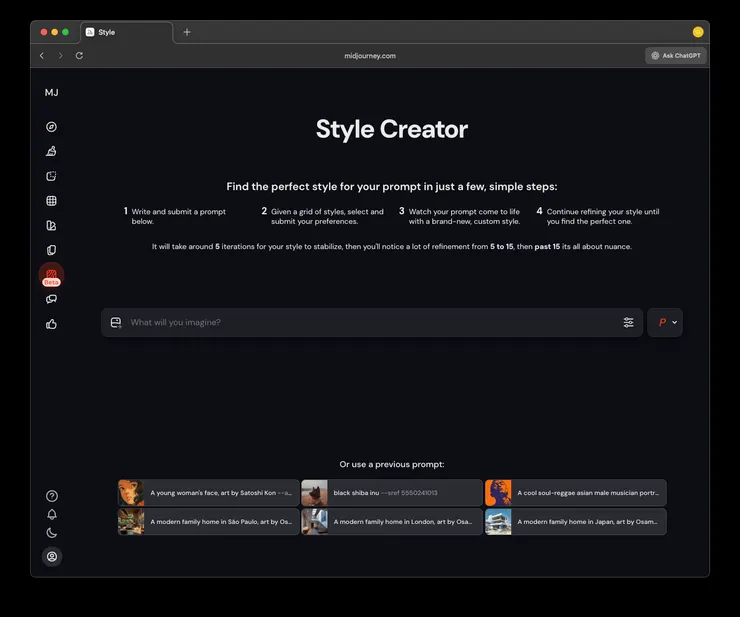740x617 pixels.
Task: Click the London home interior thumbnail
Action: click(x=314, y=522)
